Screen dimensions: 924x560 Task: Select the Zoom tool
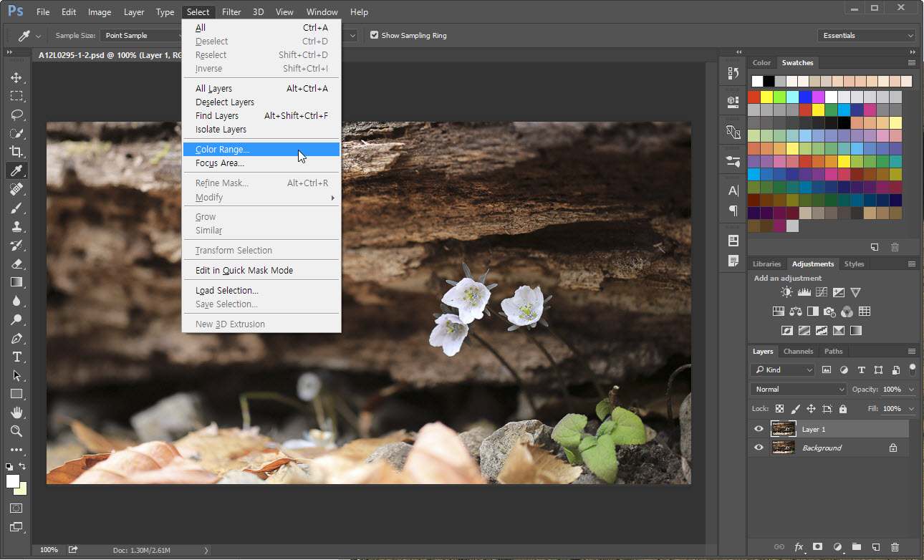pyautogui.click(x=16, y=431)
